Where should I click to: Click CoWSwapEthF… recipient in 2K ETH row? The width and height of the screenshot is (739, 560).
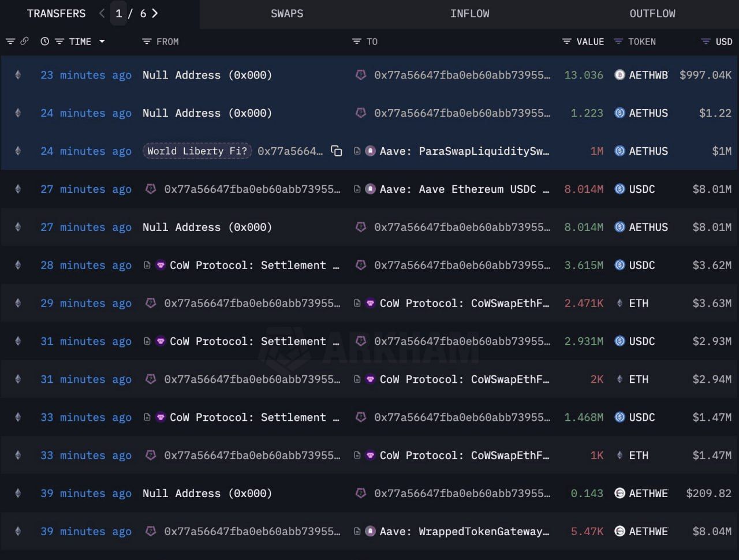click(464, 380)
